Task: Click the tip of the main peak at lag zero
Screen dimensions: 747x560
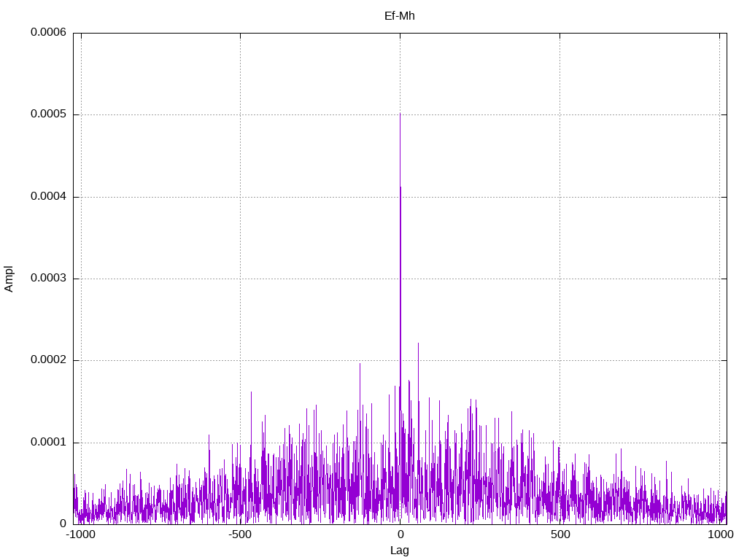Action: click(x=400, y=114)
